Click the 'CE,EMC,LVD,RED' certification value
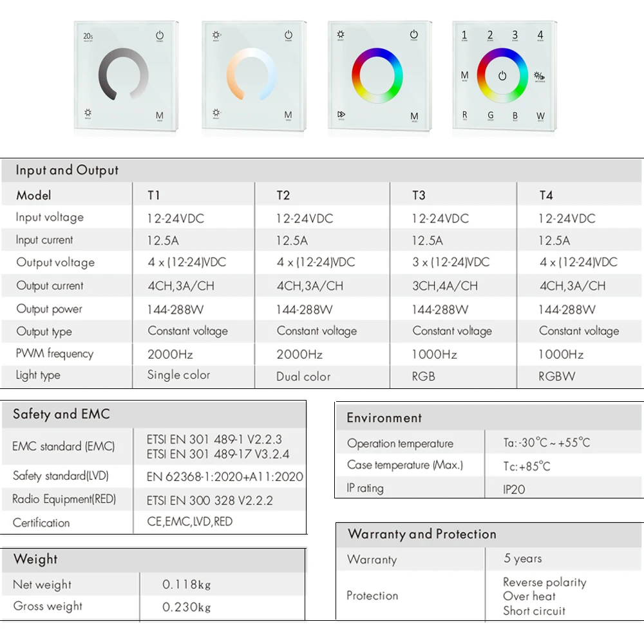 (190, 522)
